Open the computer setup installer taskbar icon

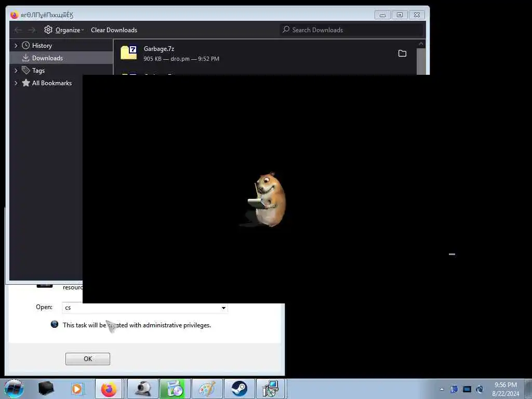click(x=271, y=389)
